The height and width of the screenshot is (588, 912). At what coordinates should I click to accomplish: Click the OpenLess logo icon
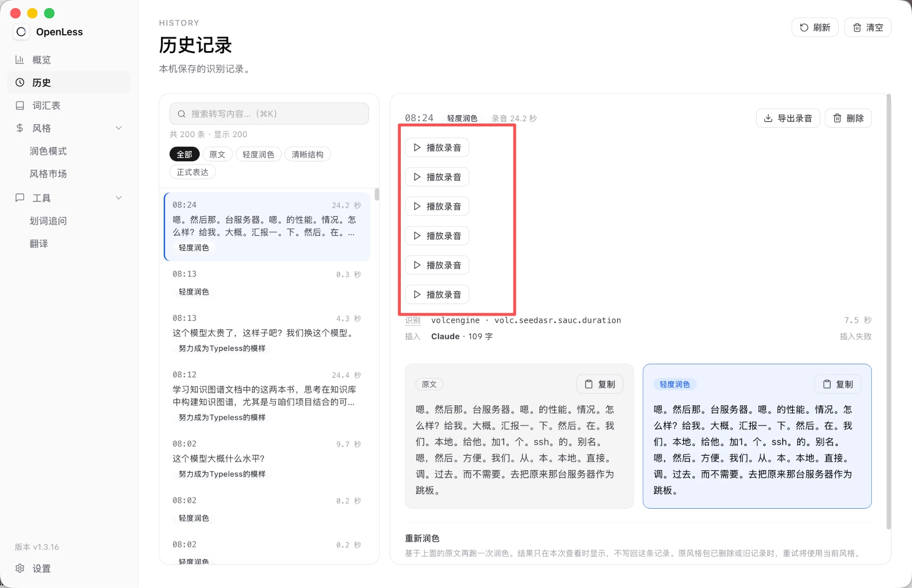pyautogui.click(x=21, y=32)
